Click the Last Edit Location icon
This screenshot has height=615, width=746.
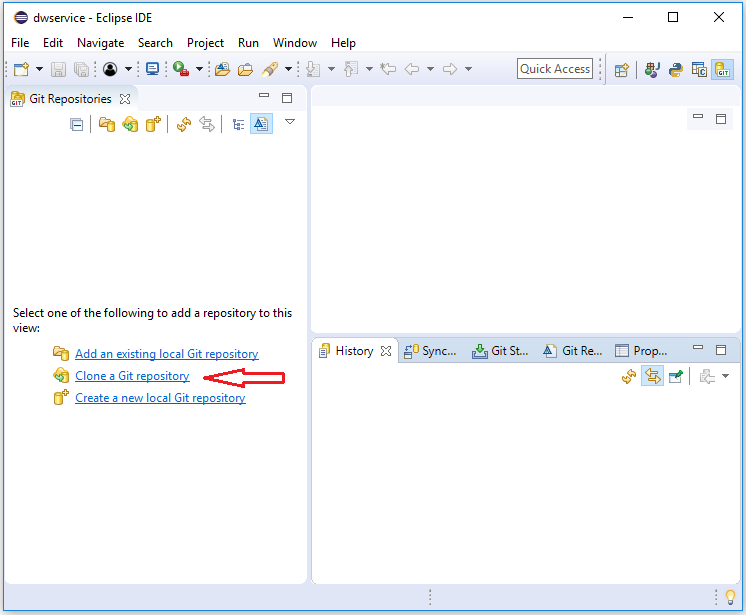point(388,69)
